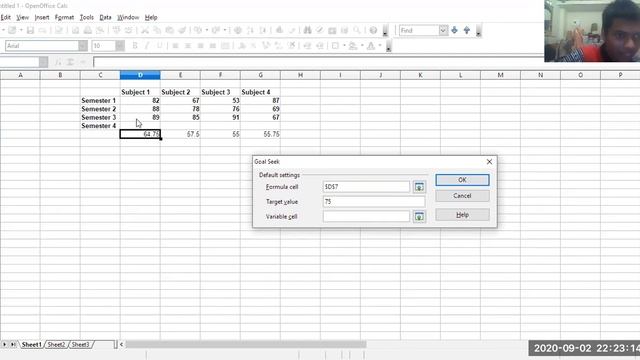Open the Borders dropdown arrow

344,46
